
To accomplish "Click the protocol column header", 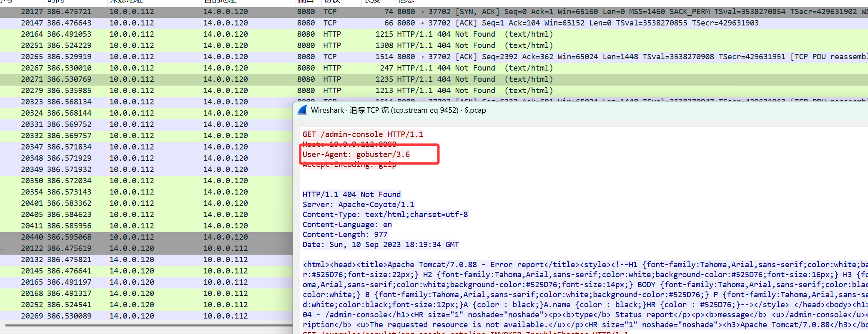I will (x=332, y=2).
